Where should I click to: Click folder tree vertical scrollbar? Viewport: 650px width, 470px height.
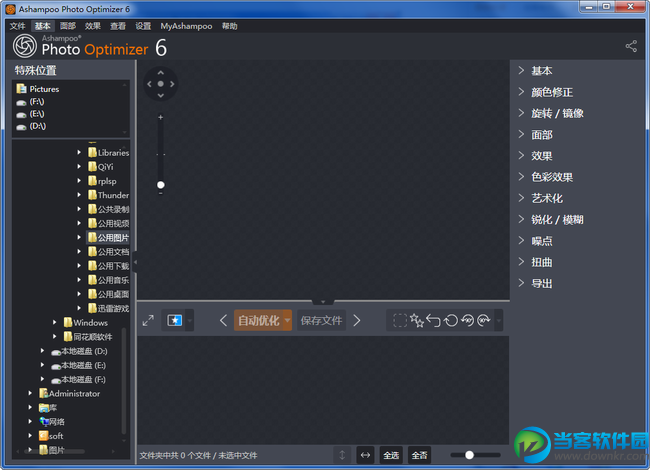124,381
